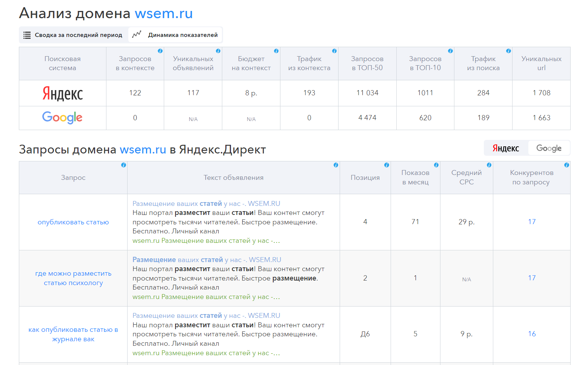Click the ad title in the журнале вак row
This screenshot has width=588, height=365.
206,316
